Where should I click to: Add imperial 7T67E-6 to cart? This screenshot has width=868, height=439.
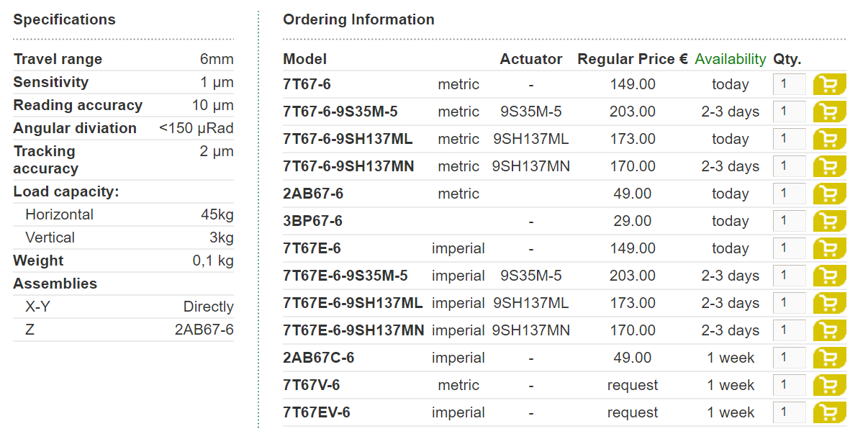[x=829, y=248]
